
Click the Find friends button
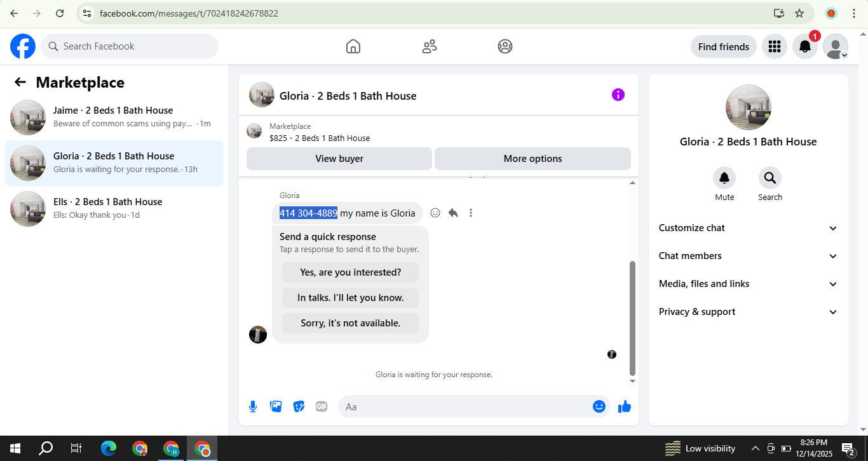coord(723,46)
